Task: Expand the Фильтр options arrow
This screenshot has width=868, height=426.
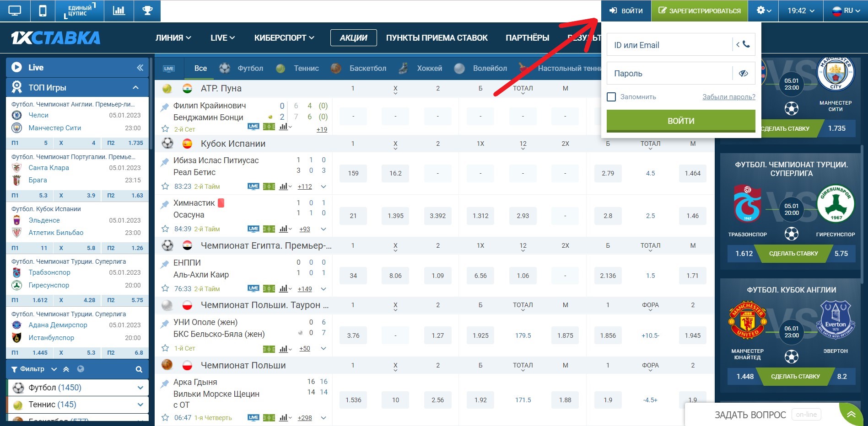Action: (x=54, y=369)
